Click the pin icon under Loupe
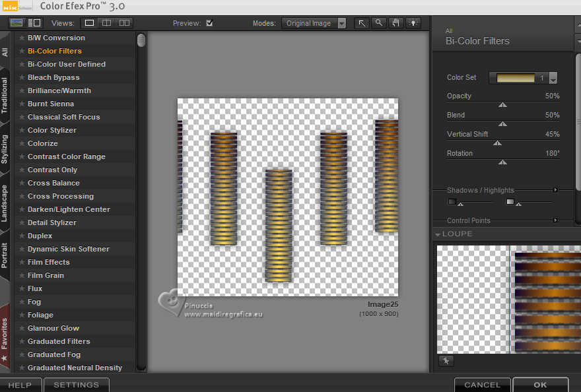This screenshot has height=392, width=581. pos(446,361)
